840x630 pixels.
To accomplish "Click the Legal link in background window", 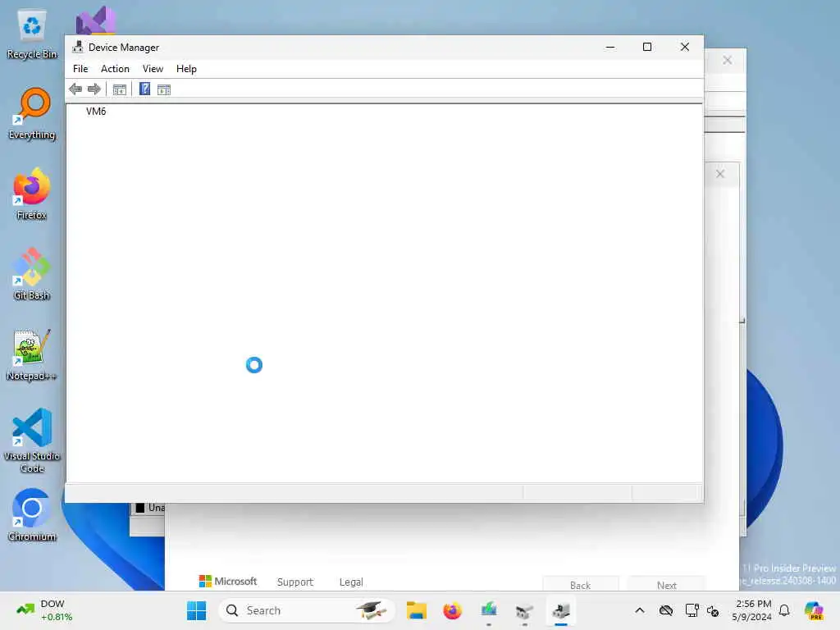I will 351,582.
